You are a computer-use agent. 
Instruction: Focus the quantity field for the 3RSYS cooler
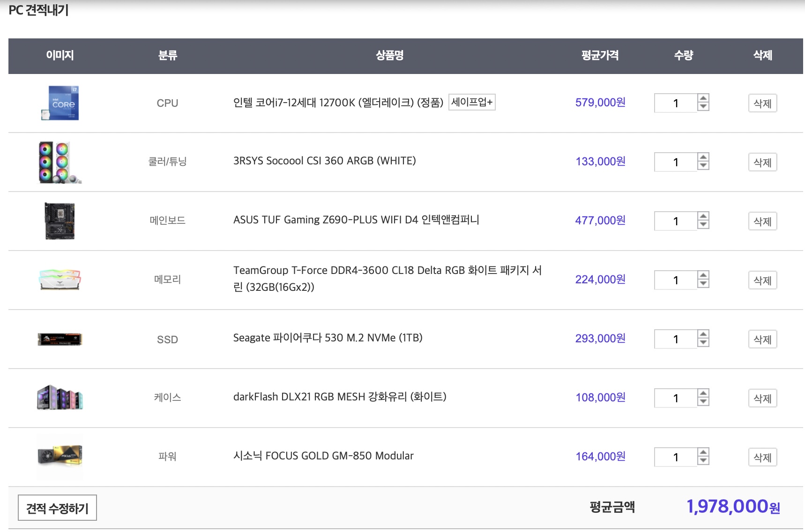click(x=676, y=162)
